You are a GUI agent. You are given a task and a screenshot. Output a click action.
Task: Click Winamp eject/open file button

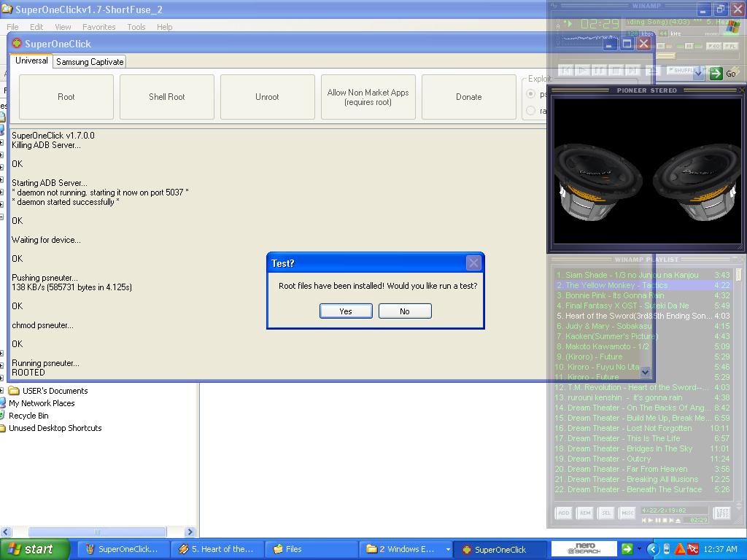coord(652,70)
